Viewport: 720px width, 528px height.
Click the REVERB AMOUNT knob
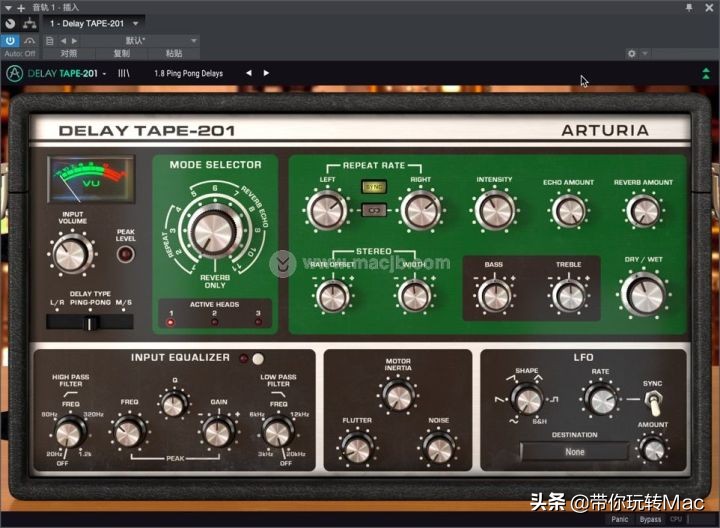[643, 211]
